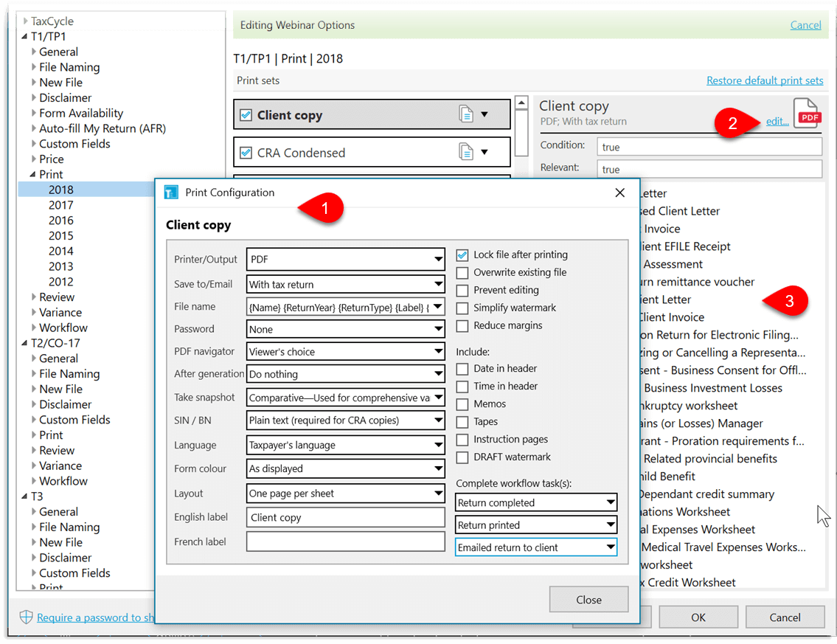837x644 pixels.
Task: Open Save to/Email dropdown
Action: (x=345, y=284)
